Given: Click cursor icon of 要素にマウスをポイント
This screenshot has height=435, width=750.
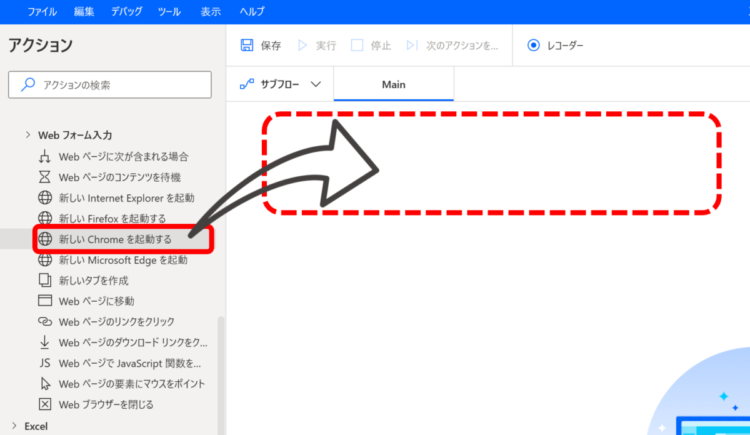Looking at the screenshot, I should 45,384.
